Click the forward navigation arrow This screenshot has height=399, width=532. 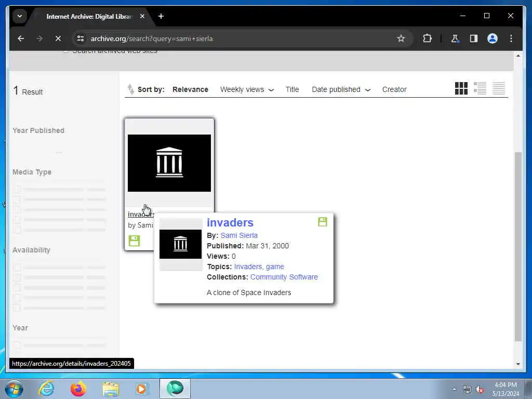click(x=39, y=38)
